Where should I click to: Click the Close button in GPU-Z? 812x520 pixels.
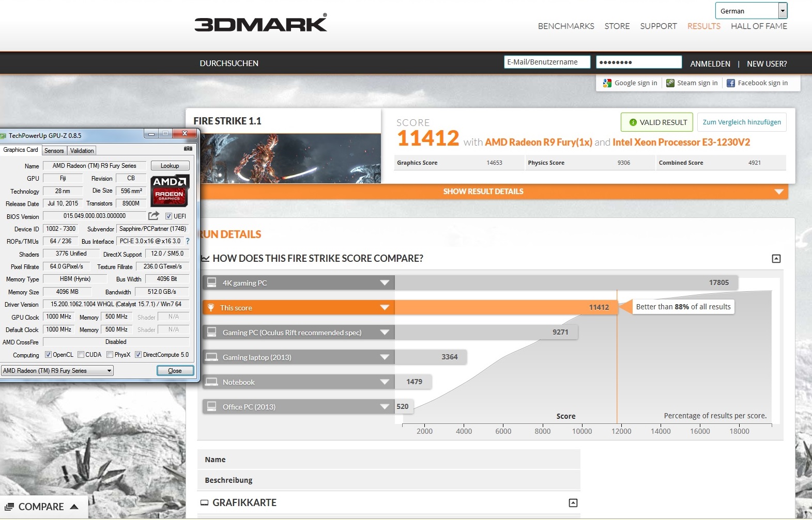pos(175,371)
